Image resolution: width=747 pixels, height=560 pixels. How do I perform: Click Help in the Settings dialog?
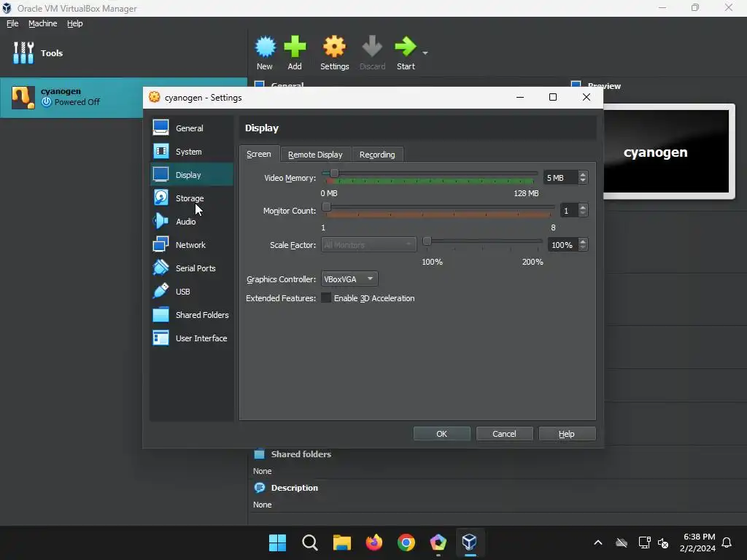click(x=566, y=434)
